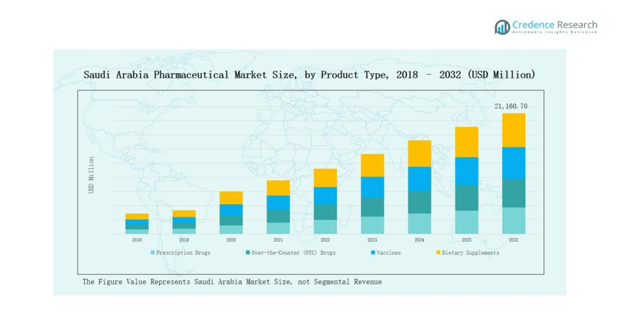Click the light teal bottom segment of 2023 bar
This screenshot has width=644, height=325.
coord(372,225)
